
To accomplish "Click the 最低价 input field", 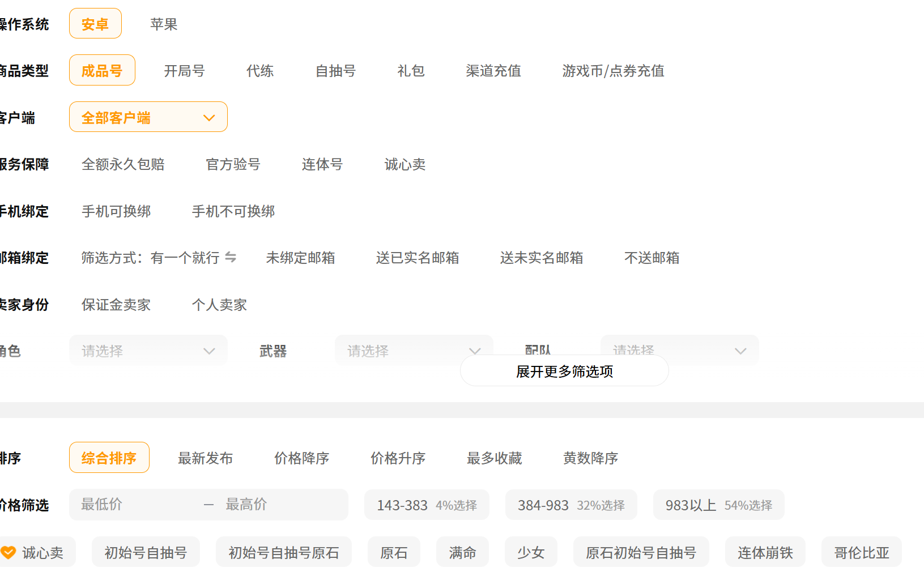I will pyautogui.click(x=136, y=504).
